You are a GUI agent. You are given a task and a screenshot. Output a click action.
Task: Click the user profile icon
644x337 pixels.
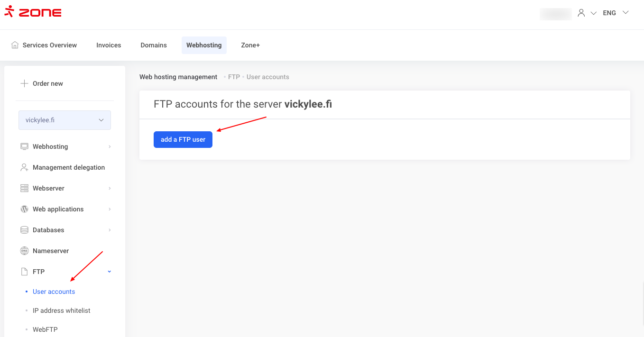[581, 13]
